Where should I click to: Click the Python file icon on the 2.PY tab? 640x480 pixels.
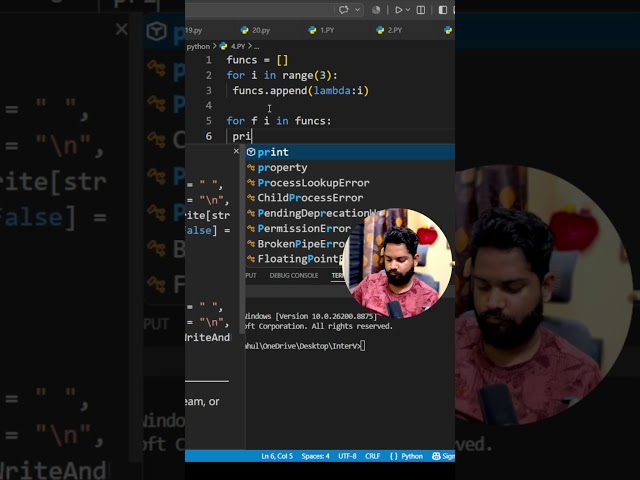point(380,30)
